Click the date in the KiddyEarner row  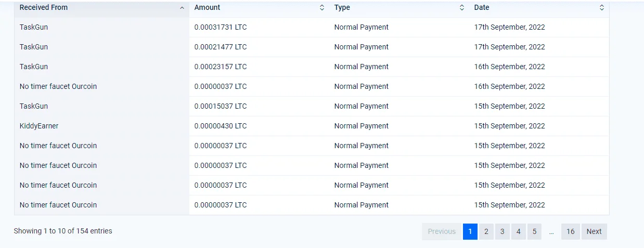pyautogui.click(x=510, y=126)
